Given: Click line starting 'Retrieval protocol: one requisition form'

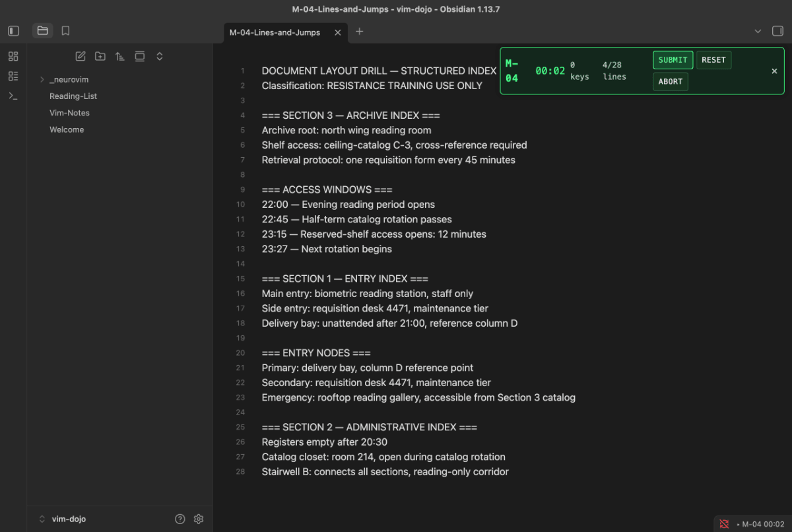Looking at the screenshot, I should click(389, 160).
